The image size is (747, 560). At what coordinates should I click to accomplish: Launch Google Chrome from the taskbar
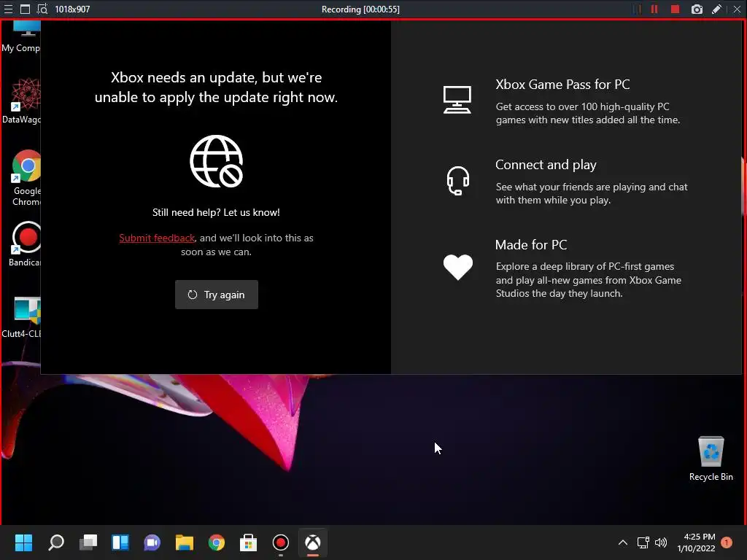[216, 542]
